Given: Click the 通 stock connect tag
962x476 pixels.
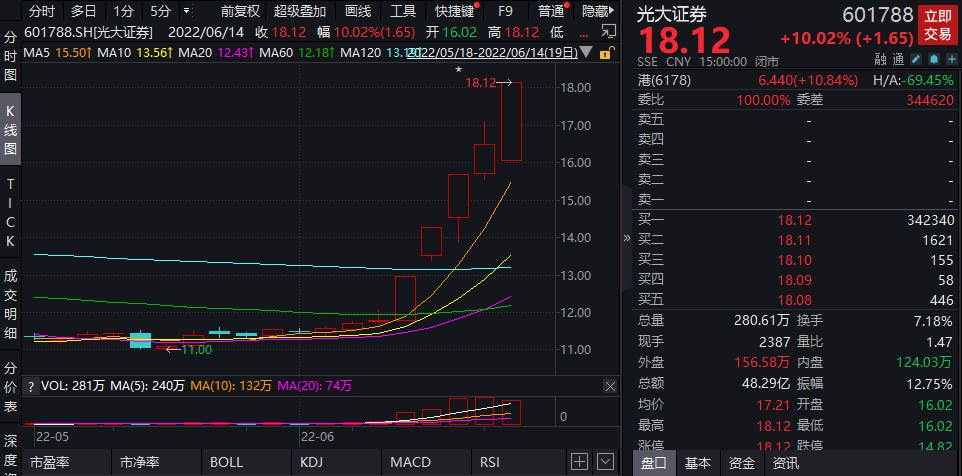Looking at the screenshot, I should [898, 60].
